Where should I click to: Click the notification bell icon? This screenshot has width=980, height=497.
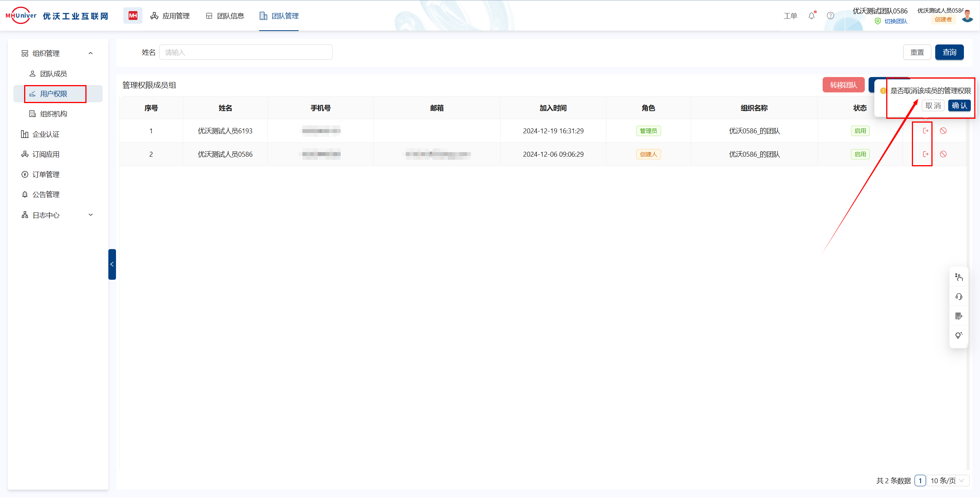click(811, 16)
